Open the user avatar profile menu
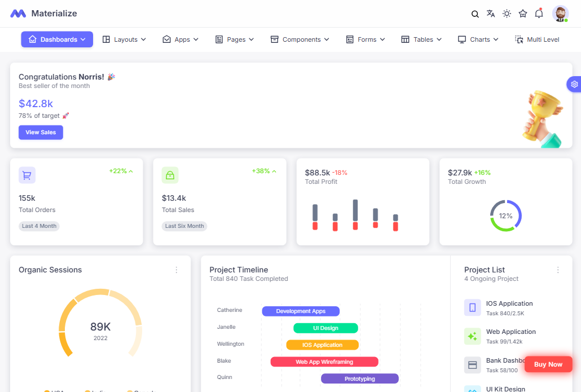Viewport: 581px width, 392px height. coord(560,14)
